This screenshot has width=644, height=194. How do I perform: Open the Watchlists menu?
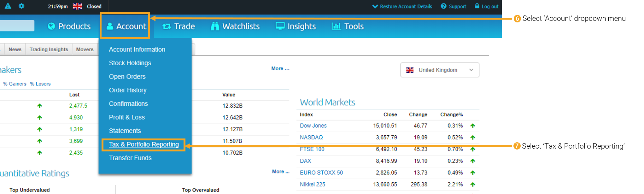[x=235, y=26]
